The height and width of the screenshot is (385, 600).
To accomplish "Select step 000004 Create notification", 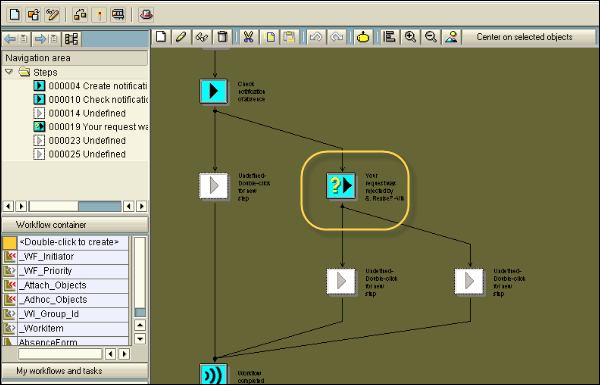I will (91, 86).
